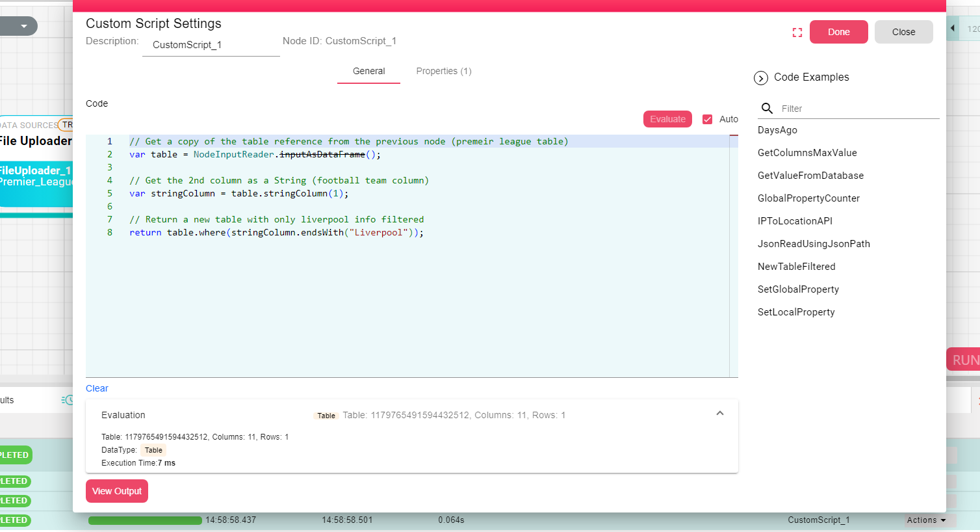Edit the Description text field

pos(211,45)
